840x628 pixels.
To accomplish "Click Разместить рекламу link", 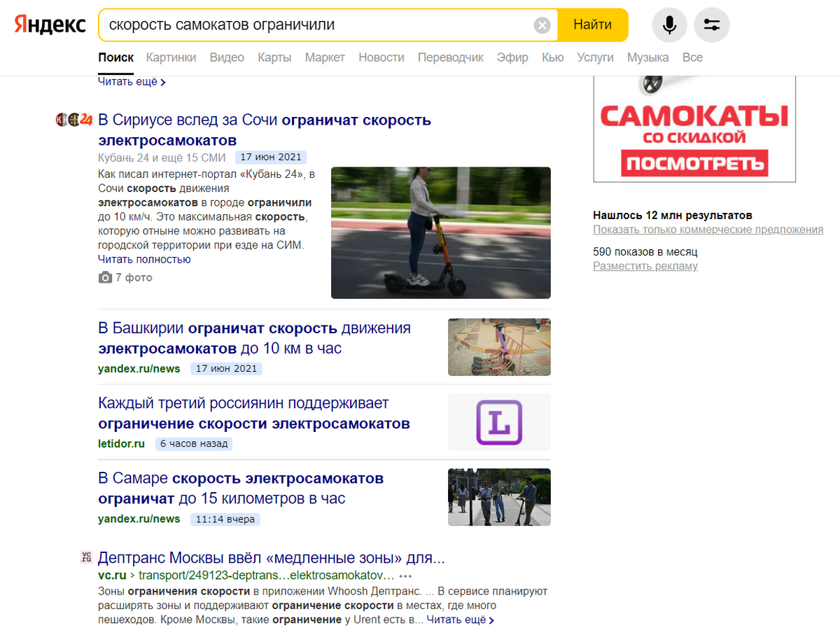I will pos(645,266).
